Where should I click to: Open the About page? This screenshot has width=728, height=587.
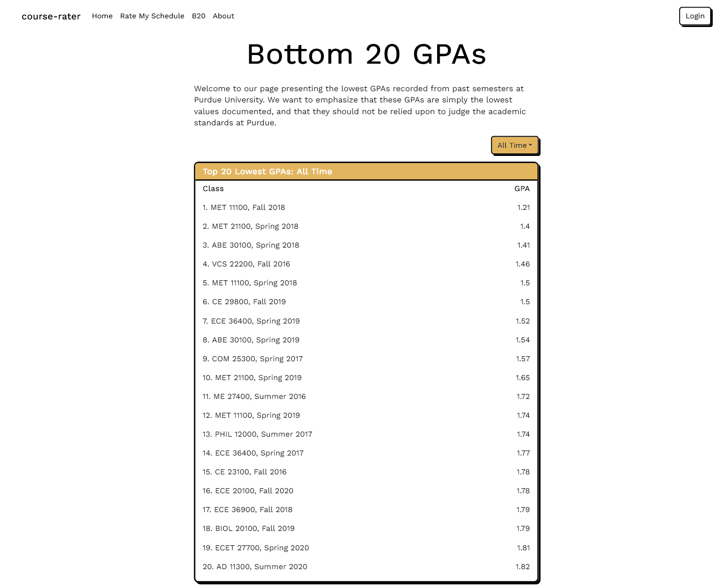tap(224, 16)
